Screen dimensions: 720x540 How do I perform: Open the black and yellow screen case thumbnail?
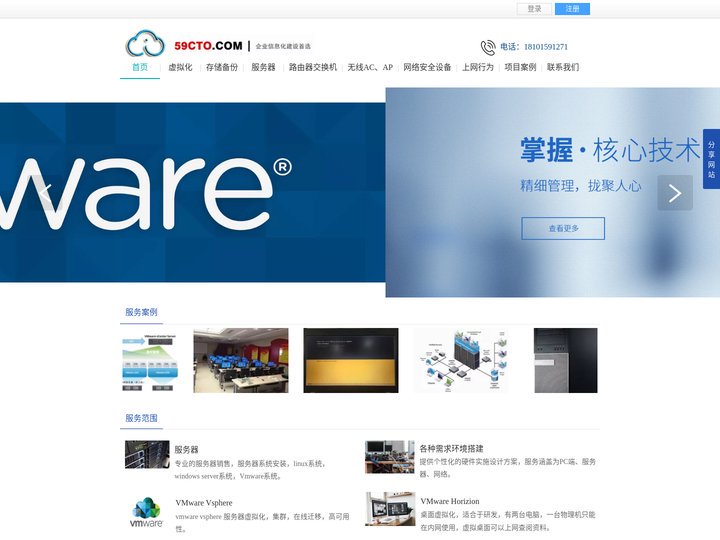pyautogui.click(x=351, y=360)
